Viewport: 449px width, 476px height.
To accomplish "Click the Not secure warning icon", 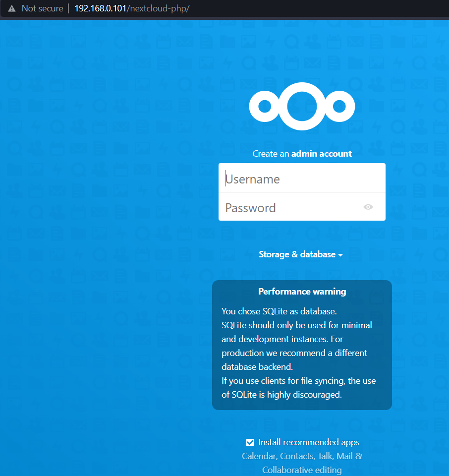I will (12, 8).
